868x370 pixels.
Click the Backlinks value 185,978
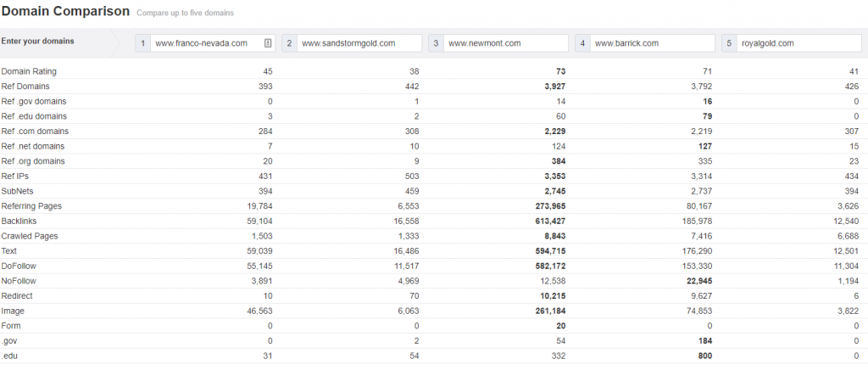(698, 221)
